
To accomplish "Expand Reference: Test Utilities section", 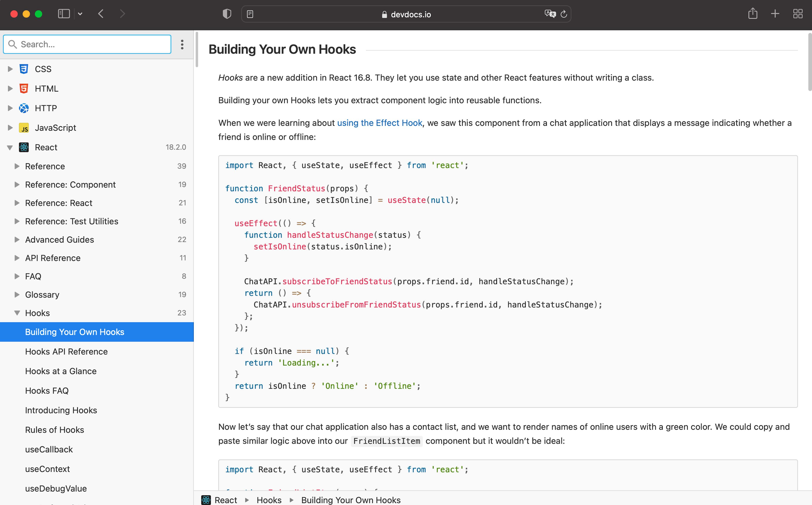I will (x=17, y=221).
